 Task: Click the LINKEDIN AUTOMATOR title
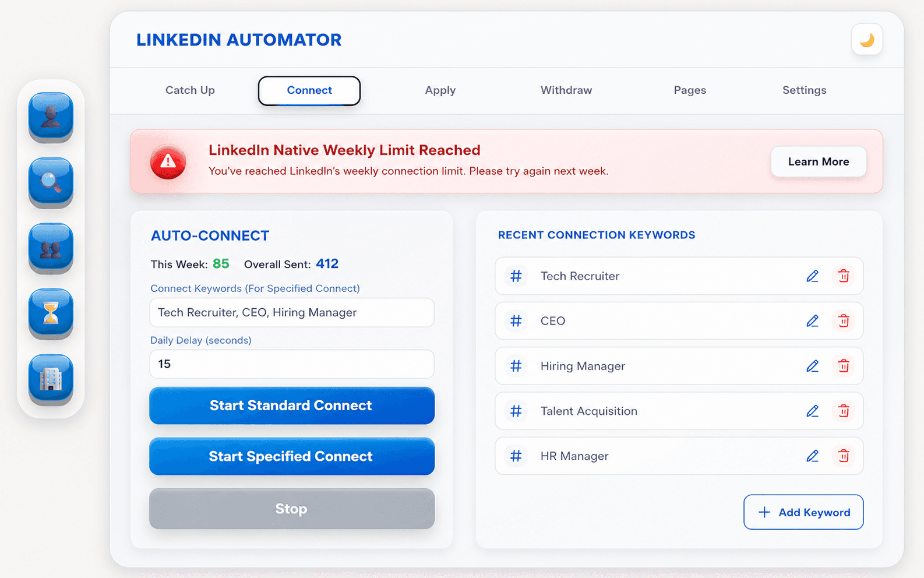point(239,40)
